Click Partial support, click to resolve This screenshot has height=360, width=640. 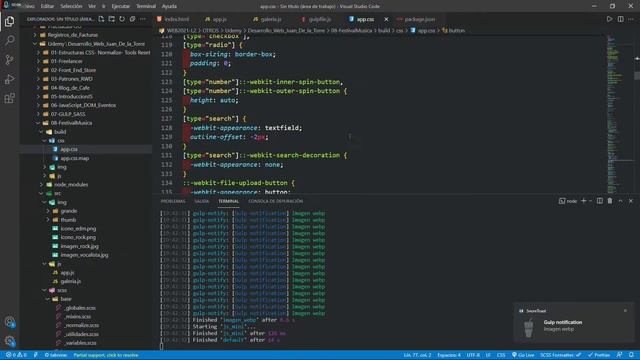tap(106, 355)
